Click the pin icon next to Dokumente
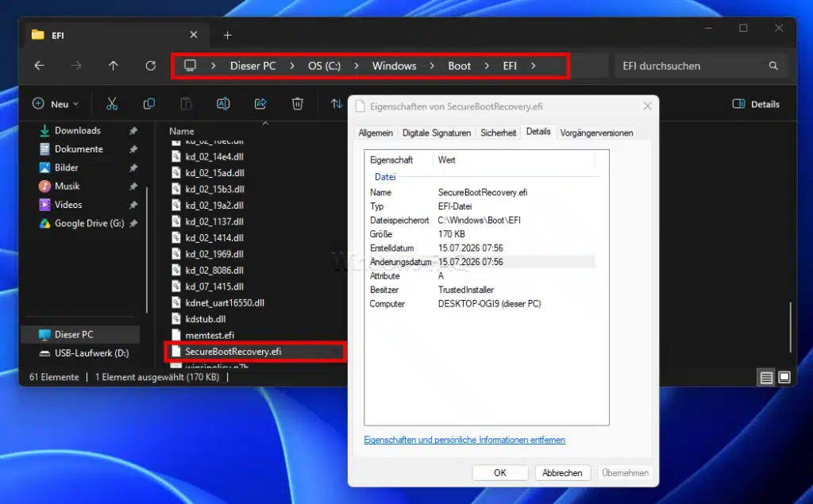Viewport: 813px width, 504px height. [133, 149]
